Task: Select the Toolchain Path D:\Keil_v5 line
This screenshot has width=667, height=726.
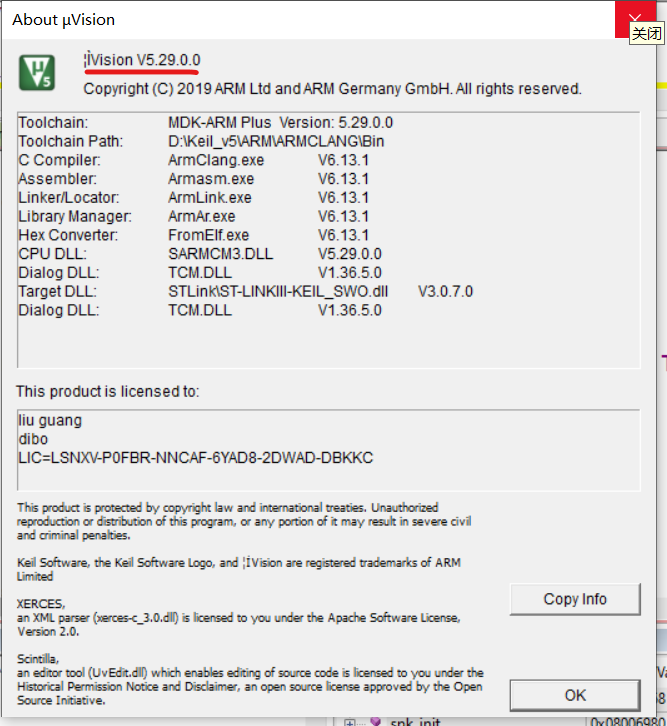Action: 201,141
